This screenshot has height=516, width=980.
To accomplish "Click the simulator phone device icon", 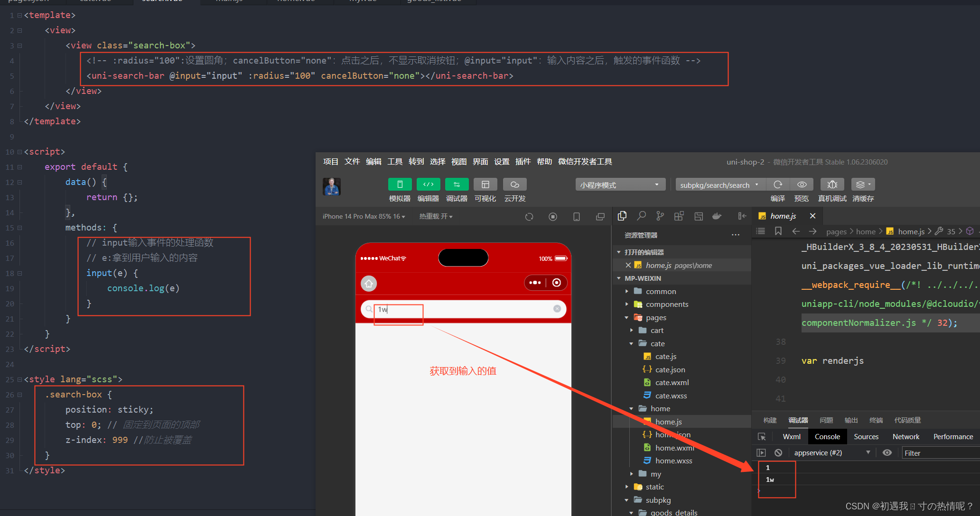I will pos(577,217).
